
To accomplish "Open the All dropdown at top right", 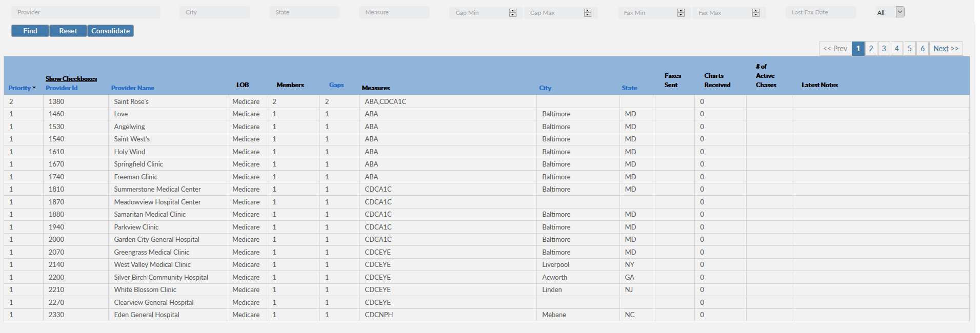I will click(x=899, y=12).
